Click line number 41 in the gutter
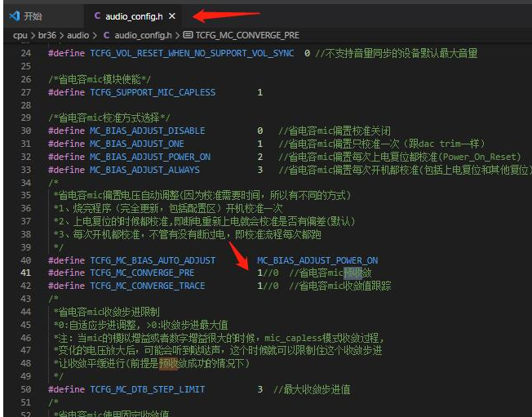This screenshot has width=532, height=417. click(x=25, y=273)
